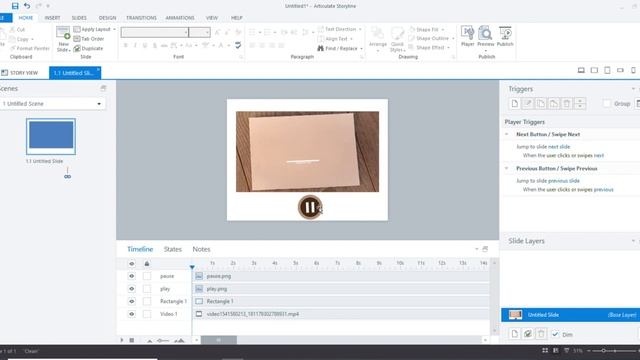The width and height of the screenshot is (640, 360).
Task: Delete the selected trigger
Action: click(x=567, y=104)
